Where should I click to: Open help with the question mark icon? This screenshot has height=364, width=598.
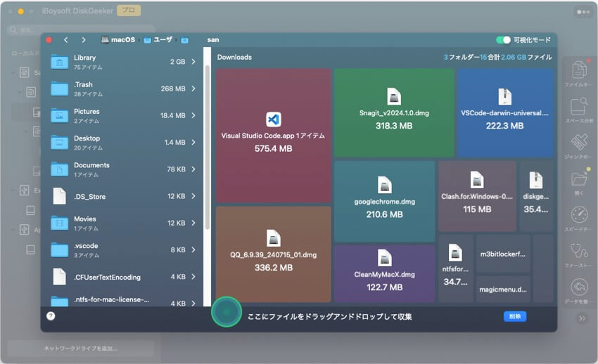51,316
